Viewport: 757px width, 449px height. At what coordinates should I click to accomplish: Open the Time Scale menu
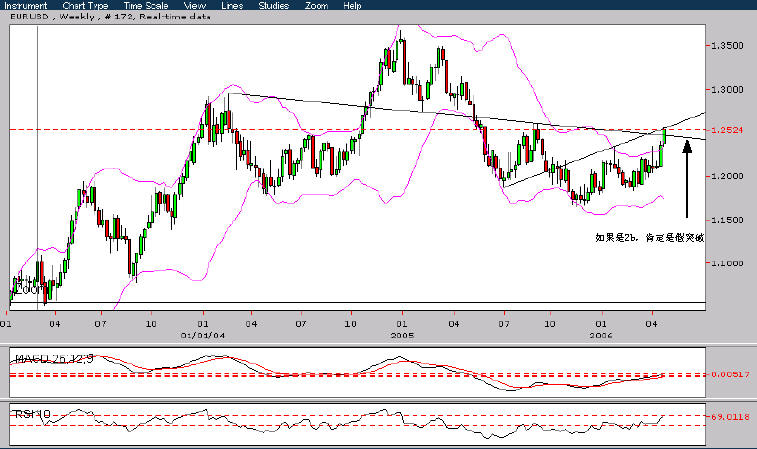pyautogui.click(x=146, y=5)
